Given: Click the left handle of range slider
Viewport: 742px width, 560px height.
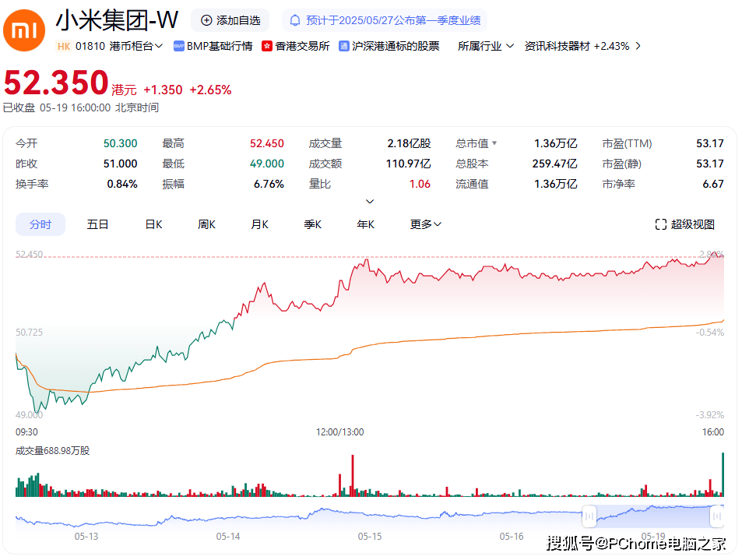Looking at the screenshot, I should 589,516.
